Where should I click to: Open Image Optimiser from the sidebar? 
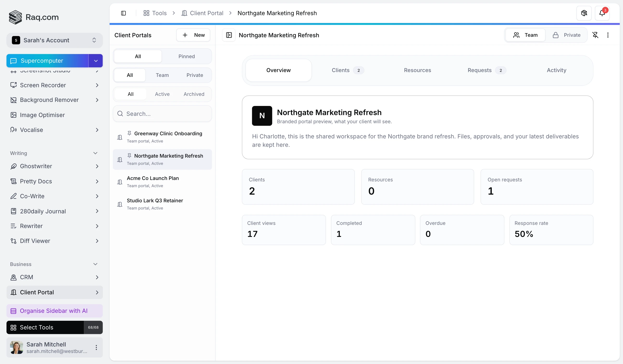point(54,115)
